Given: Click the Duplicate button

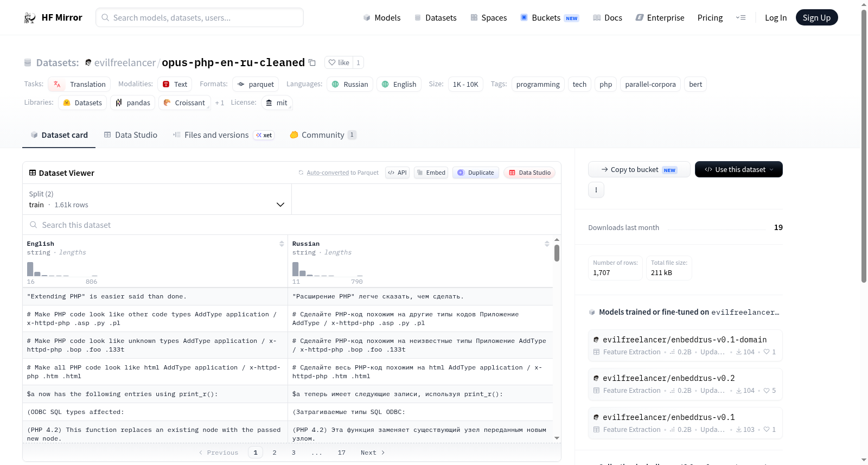Looking at the screenshot, I should pos(476,173).
